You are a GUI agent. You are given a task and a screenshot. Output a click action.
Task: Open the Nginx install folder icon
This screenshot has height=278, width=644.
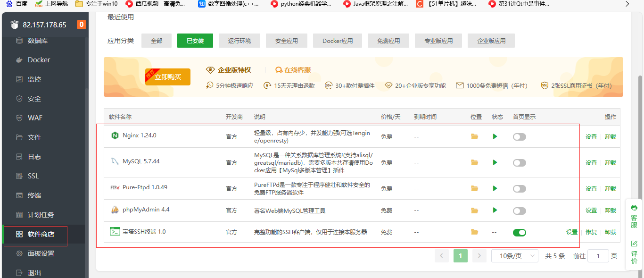click(474, 137)
